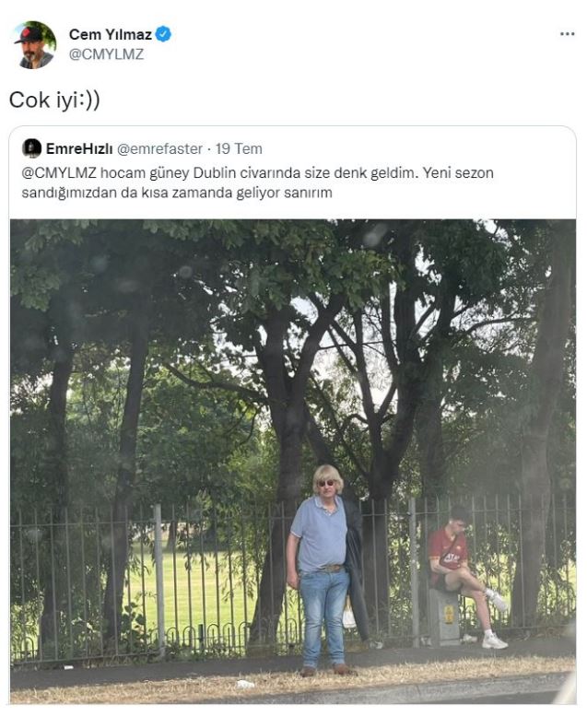The height and width of the screenshot is (728, 587).
Task: Click the @CMYLMZ handle under the name
Action: click(x=106, y=54)
